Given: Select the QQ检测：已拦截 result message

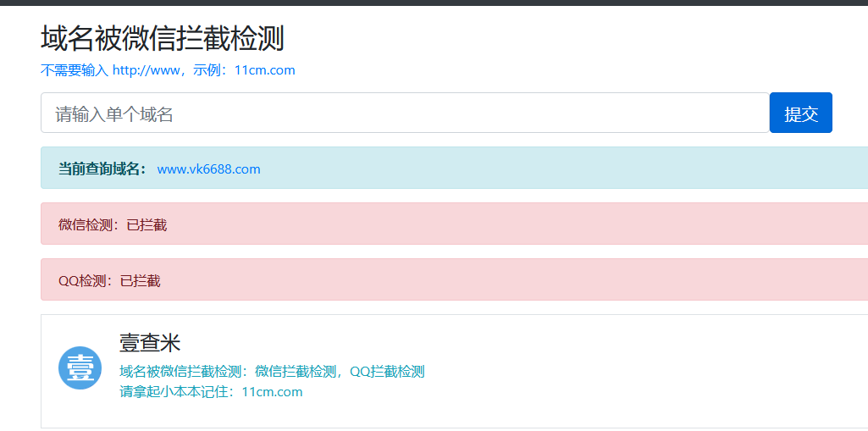Looking at the screenshot, I should point(109,281).
